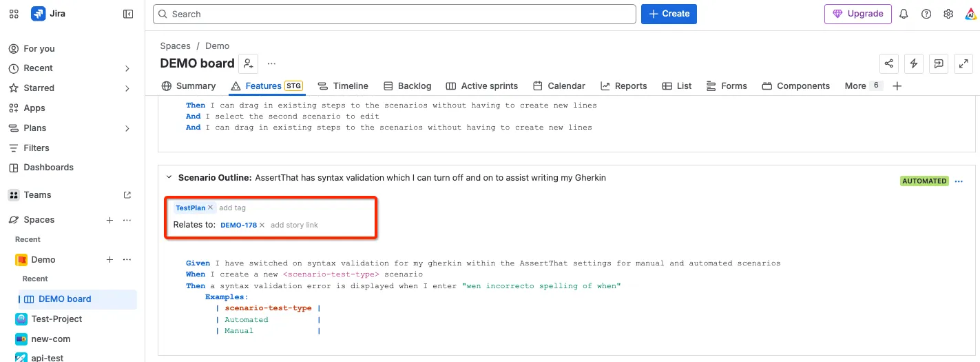Click the Search field
This screenshot has width=980, height=362.
394,14
